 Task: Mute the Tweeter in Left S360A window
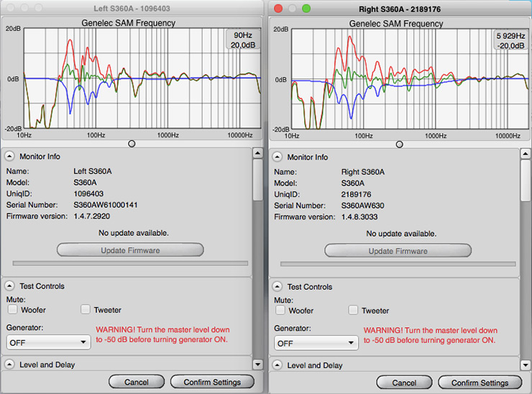[86, 309]
